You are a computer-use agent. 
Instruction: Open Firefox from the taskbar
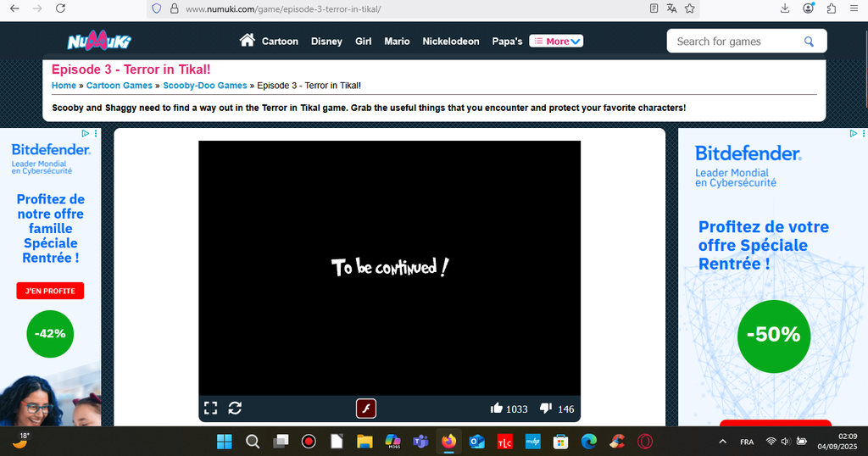click(x=448, y=442)
